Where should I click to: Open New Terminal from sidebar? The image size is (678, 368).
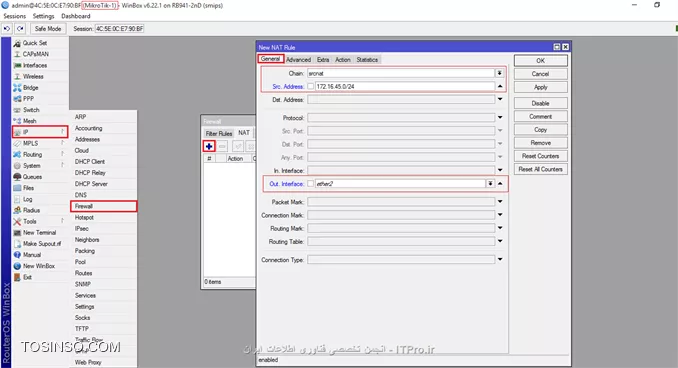tap(39, 232)
